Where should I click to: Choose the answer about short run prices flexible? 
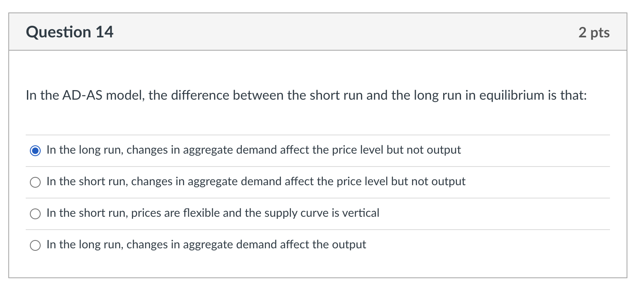point(36,214)
